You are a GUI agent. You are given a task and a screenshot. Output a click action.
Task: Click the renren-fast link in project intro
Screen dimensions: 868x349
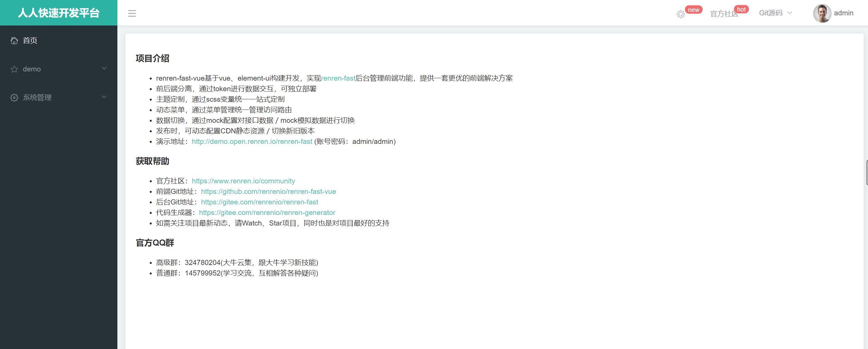pyautogui.click(x=338, y=78)
